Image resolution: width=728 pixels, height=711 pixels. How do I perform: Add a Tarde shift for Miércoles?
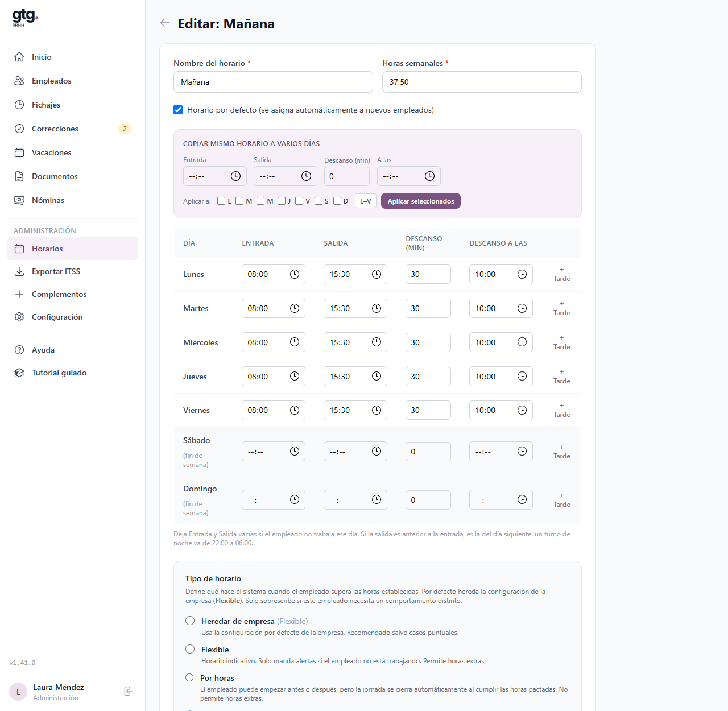(x=562, y=342)
